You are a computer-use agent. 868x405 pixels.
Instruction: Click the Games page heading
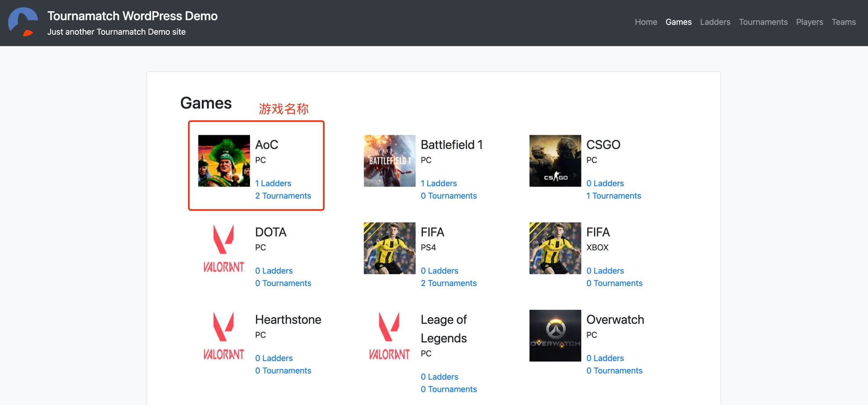tap(206, 103)
